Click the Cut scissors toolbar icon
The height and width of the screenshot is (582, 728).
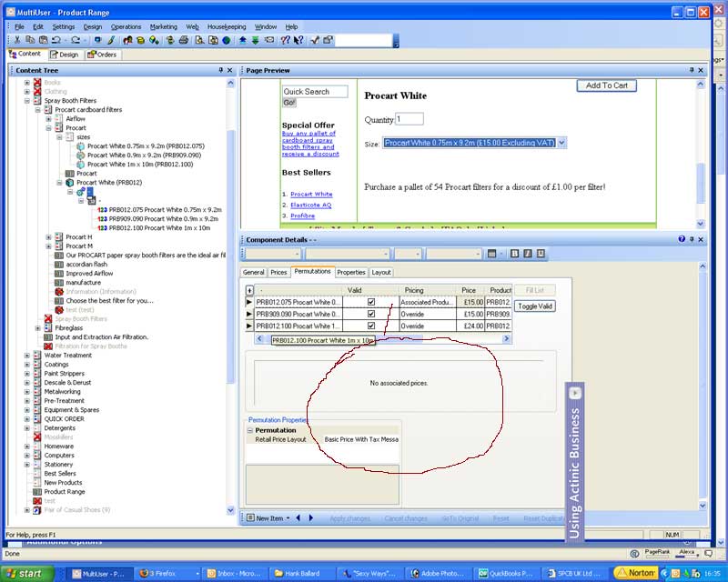(x=19, y=40)
